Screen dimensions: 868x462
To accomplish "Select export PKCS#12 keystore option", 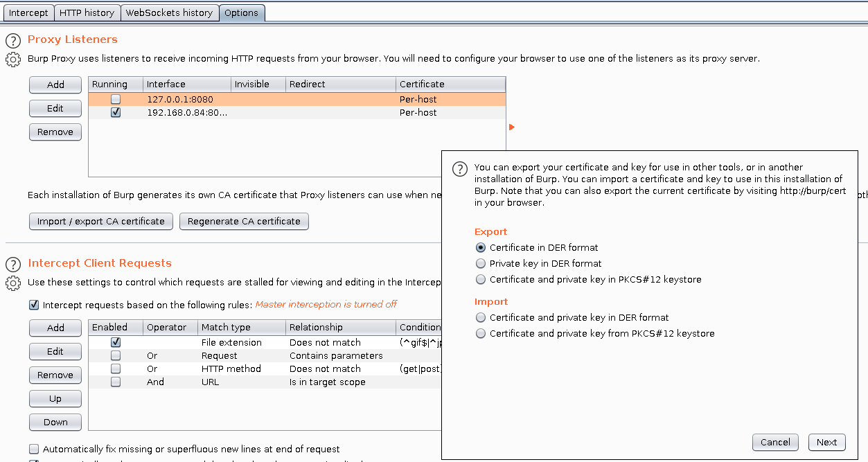I will 481,279.
